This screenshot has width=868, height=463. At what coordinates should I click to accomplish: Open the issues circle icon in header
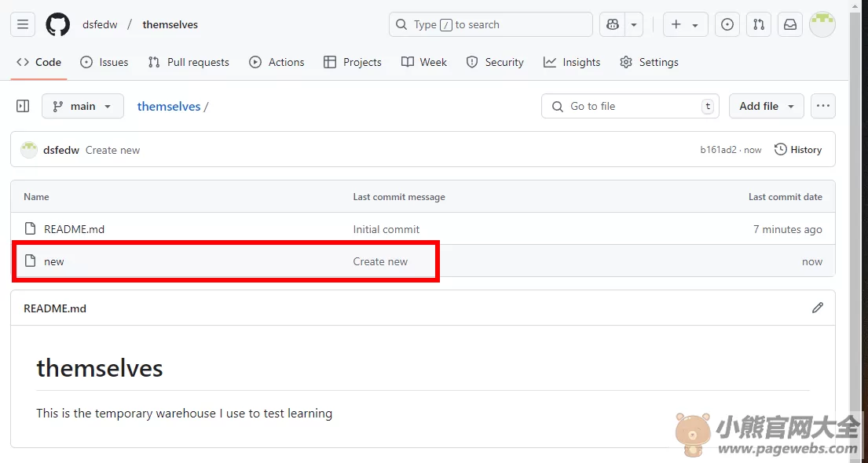(727, 24)
